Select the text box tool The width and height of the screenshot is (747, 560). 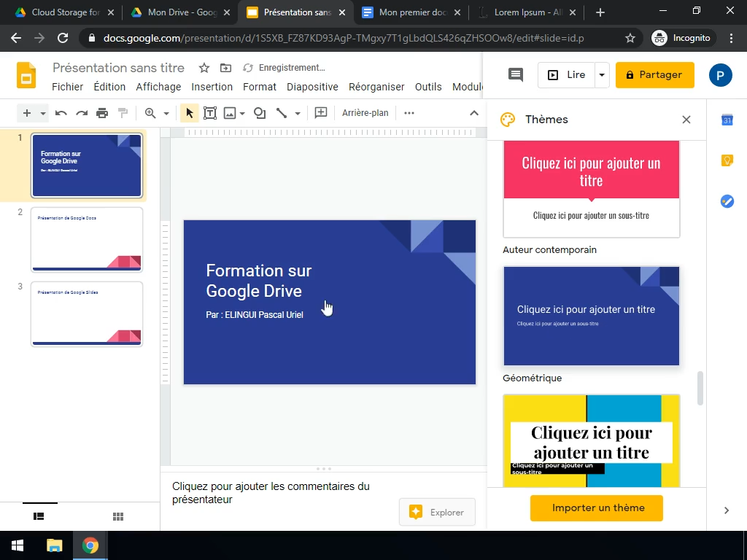click(x=209, y=113)
